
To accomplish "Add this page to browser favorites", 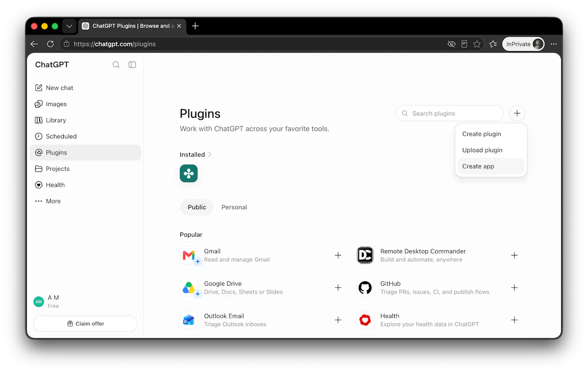I will [477, 44].
